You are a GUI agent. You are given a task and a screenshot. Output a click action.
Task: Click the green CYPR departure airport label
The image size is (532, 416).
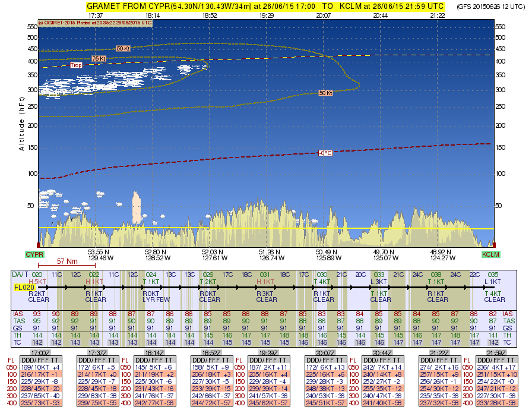34,254
